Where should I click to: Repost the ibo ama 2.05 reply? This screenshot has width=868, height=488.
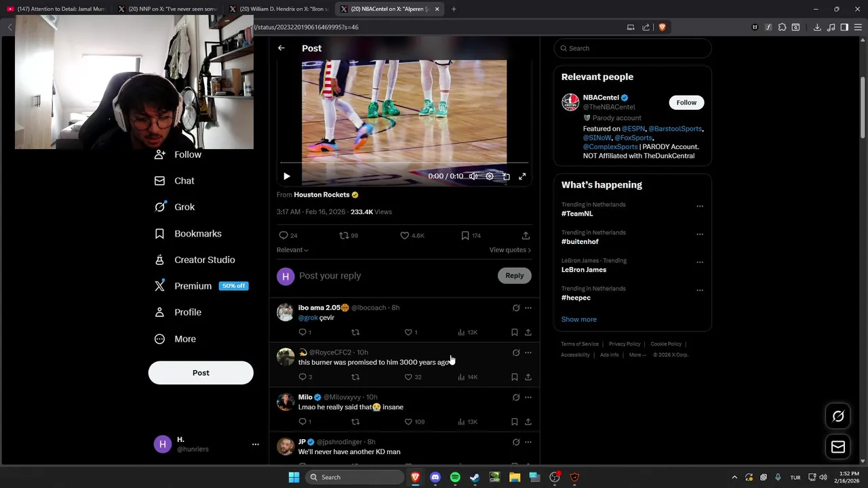click(355, 332)
